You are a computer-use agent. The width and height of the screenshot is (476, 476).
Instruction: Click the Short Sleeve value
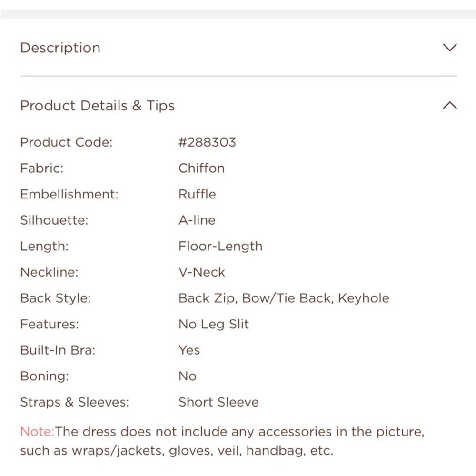pyautogui.click(x=218, y=402)
